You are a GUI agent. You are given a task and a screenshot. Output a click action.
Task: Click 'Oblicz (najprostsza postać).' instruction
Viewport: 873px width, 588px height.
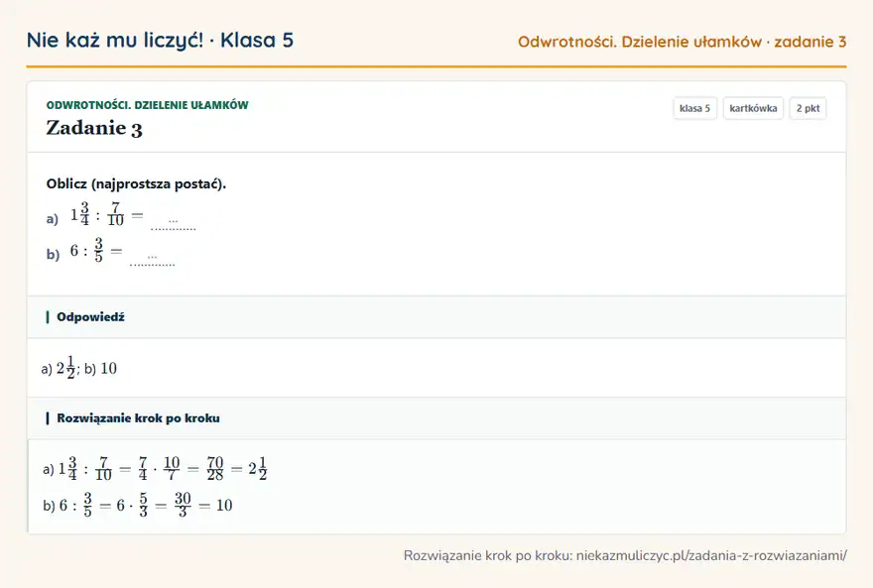click(137, 184)
